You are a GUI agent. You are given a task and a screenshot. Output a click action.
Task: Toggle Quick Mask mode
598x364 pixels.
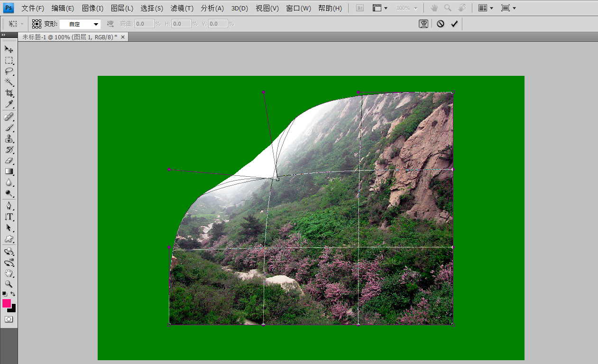click(9, 319)
